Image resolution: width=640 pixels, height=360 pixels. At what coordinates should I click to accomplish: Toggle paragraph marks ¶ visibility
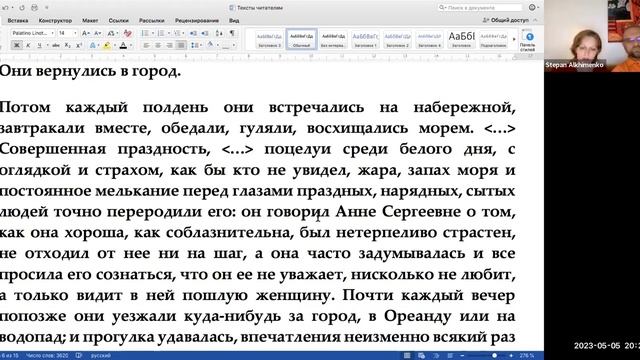tap(232, 33)
